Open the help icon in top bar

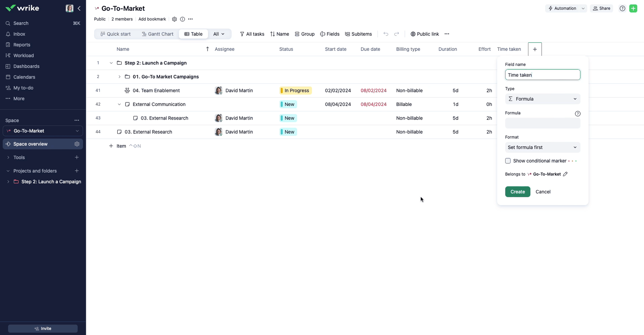pos(622,9)
